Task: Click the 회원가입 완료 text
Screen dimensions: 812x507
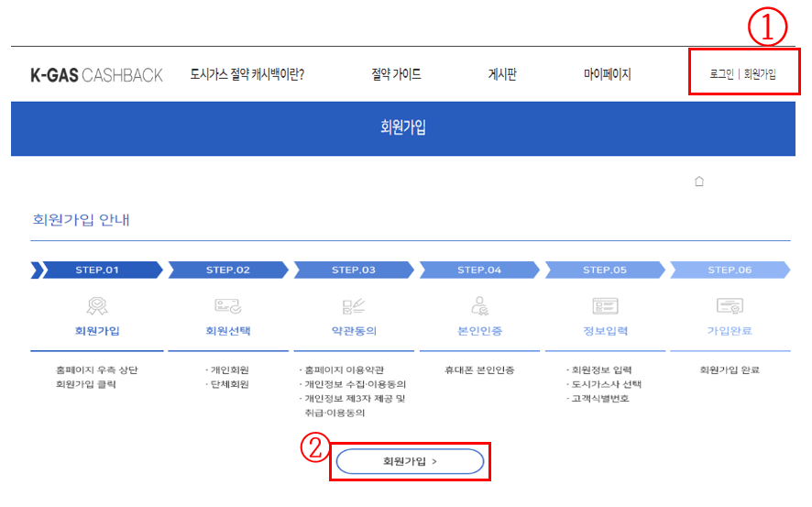Action: [x=730, y=369]
